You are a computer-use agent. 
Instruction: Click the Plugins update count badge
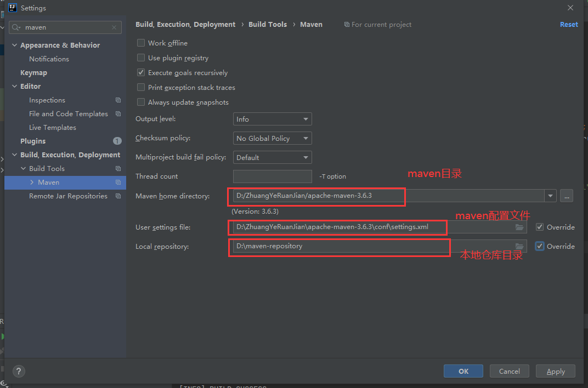(x=117, y=141)
